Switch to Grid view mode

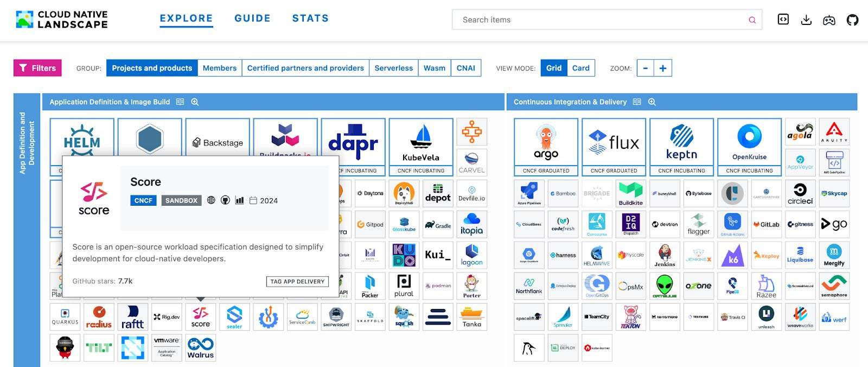coord(554,68)
